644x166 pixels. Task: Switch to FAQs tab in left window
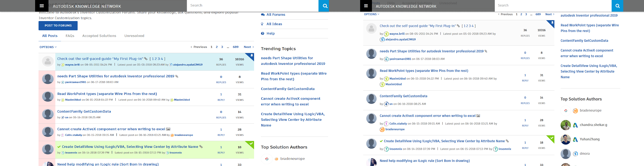[x=70, y=36]
